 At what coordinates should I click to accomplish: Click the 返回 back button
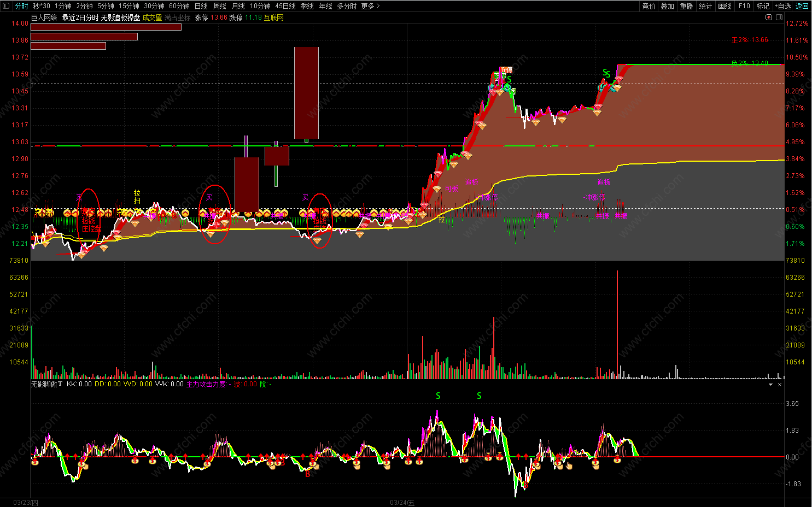click(x=802, y=6)
